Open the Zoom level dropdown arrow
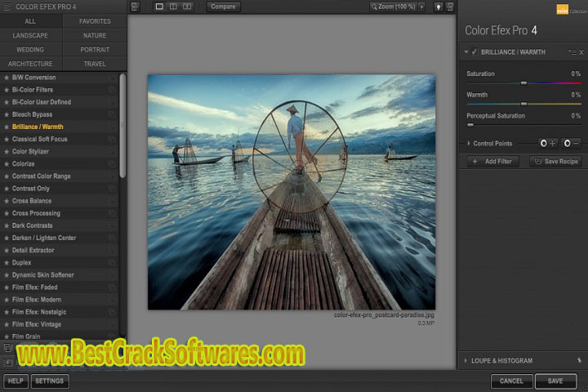Screen dimensions: 588x392 click(422, 7)
